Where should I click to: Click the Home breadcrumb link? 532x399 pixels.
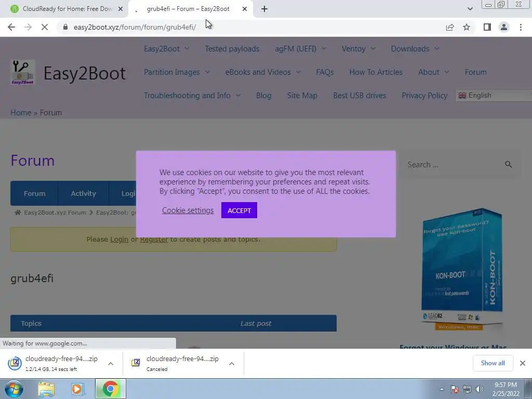click(21, 113)
